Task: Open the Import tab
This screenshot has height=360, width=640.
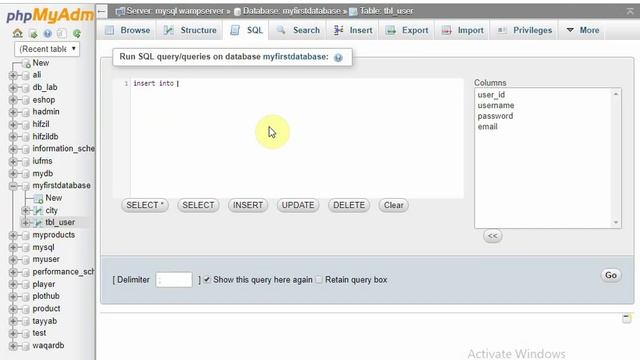Action: click(462, 30)
